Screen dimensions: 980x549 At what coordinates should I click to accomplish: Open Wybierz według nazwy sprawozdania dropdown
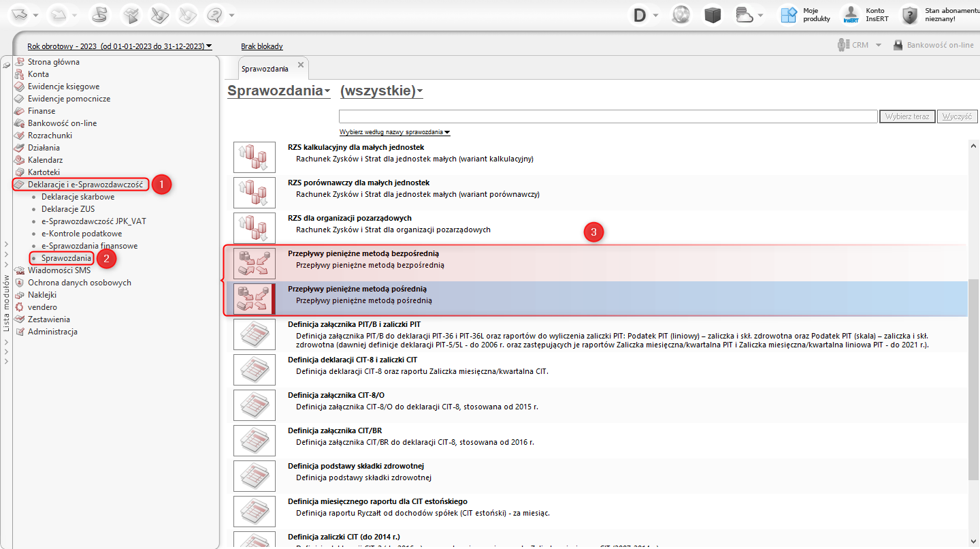[x=395, y=132]
